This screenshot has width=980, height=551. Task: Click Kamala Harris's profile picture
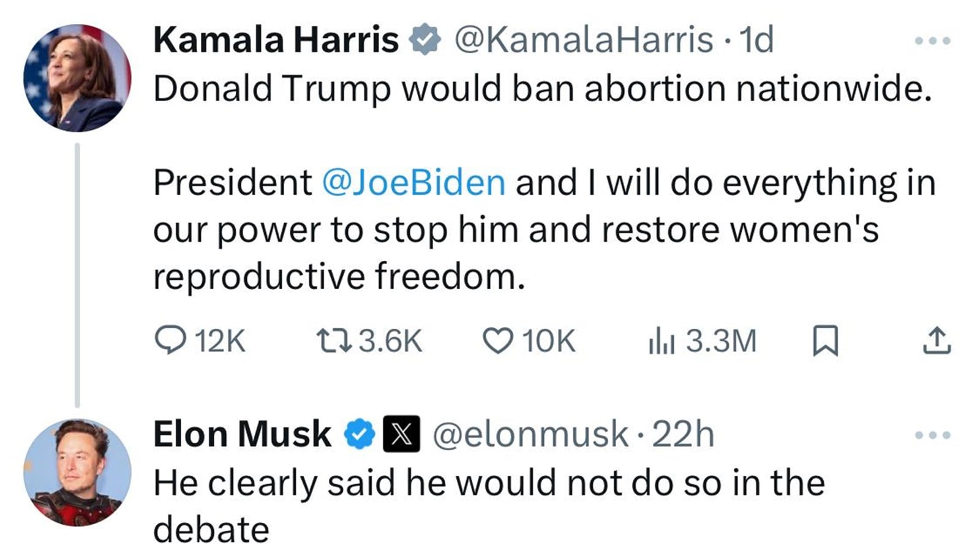click(77, 78)
